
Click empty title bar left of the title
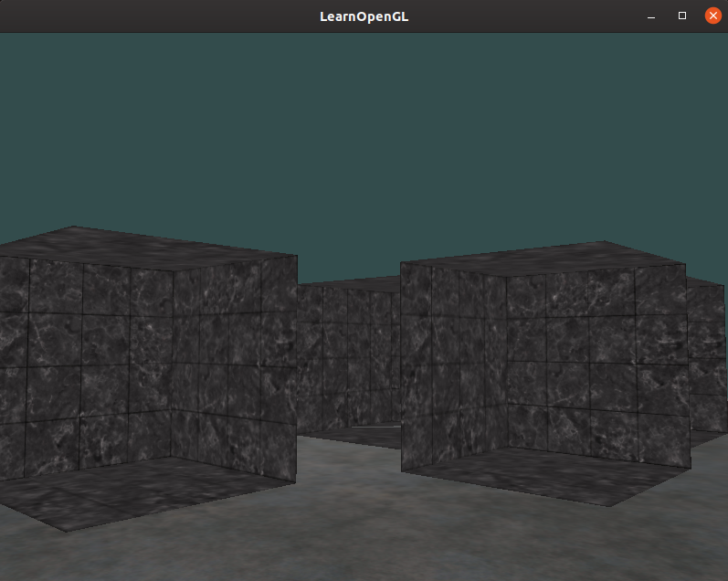point(137,16)
